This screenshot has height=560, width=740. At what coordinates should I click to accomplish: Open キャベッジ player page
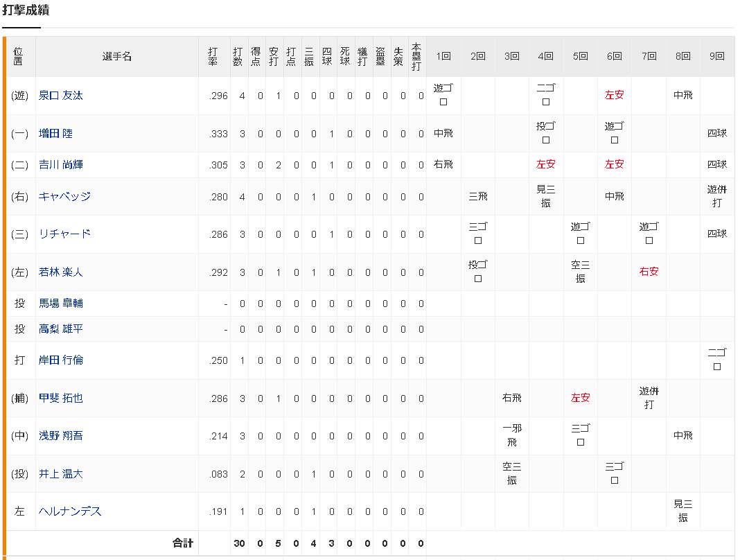(x=64, y=197)
